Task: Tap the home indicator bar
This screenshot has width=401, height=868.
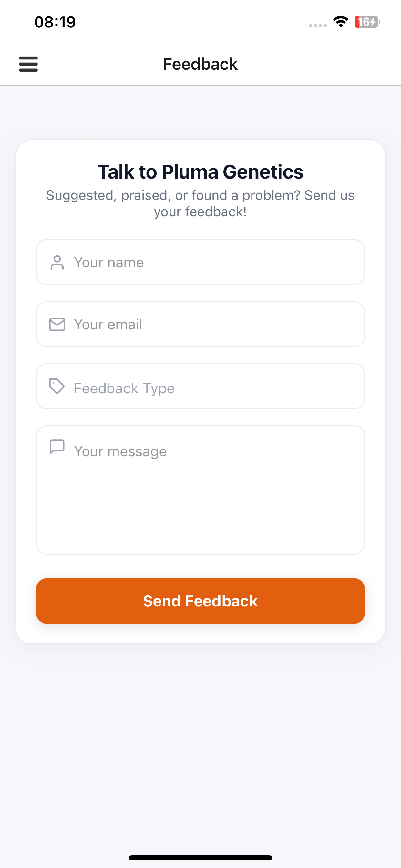Action: [200, 858]
